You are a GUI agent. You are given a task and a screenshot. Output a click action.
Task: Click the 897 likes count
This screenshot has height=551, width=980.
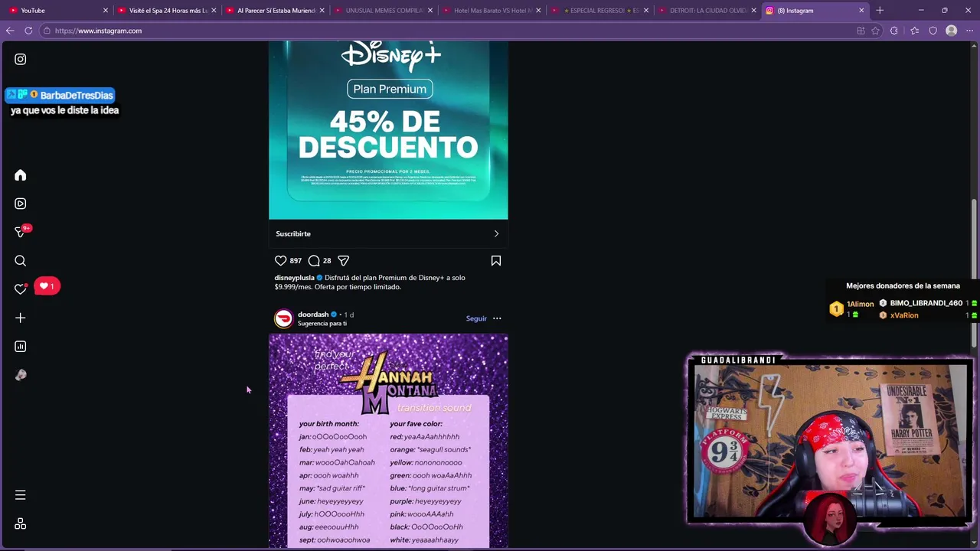click(296, 261)
